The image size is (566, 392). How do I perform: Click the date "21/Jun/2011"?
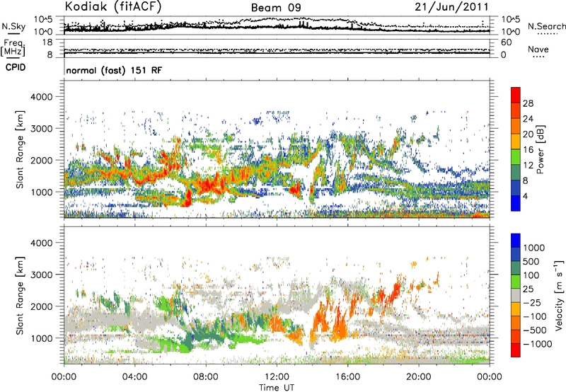(451, 7)
